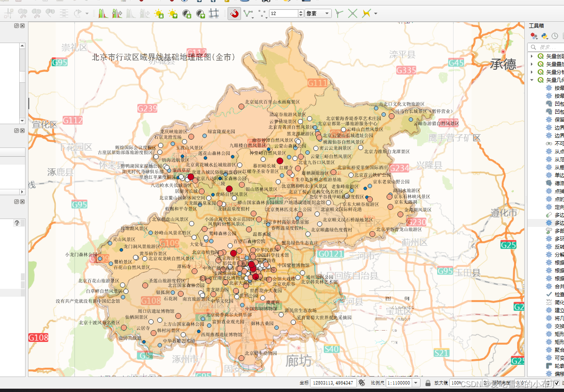The height and width of the screenshot is (392, 564).
Task: Select the 从范 algorithm row
Action: (x=546, y=159)
